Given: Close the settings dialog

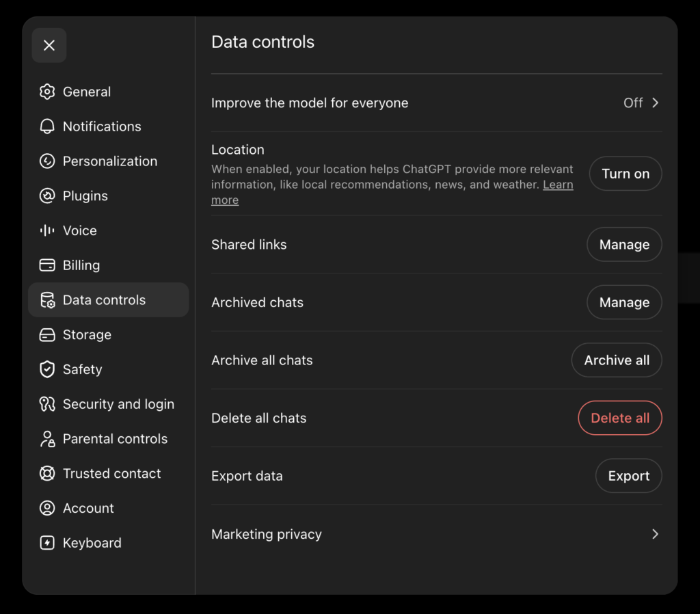Looking at the screenshot, I should (49, 45).
